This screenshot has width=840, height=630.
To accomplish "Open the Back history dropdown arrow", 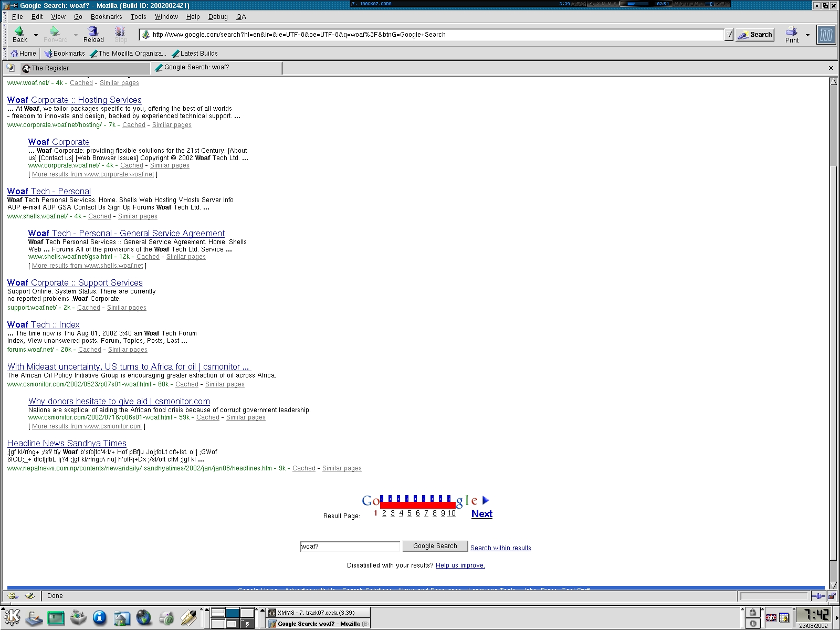I will 36,35.
